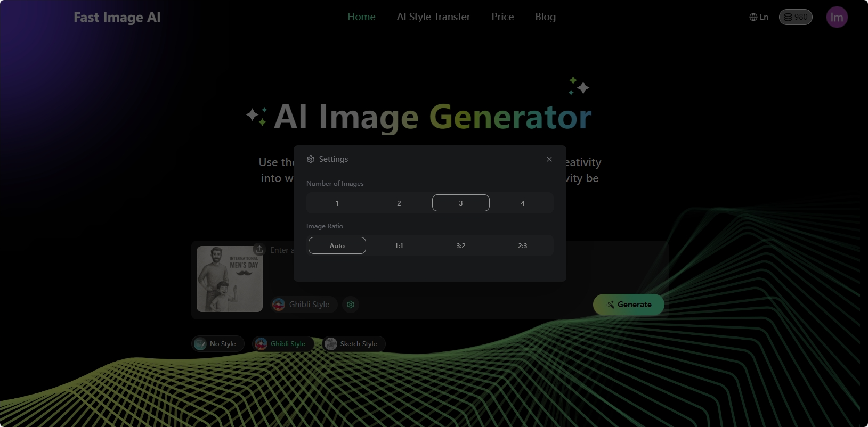Open the user profile avatar
The height and width of the screenshot is (427, 868).
pyautogui.click(x=837, y=17)
